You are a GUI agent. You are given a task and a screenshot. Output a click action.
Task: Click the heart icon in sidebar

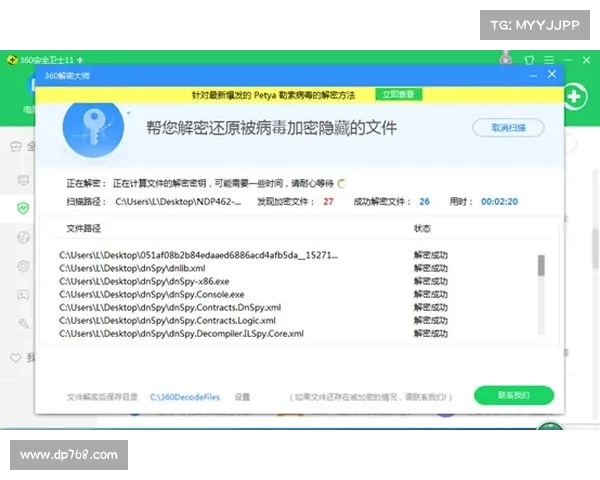(15, 358)
